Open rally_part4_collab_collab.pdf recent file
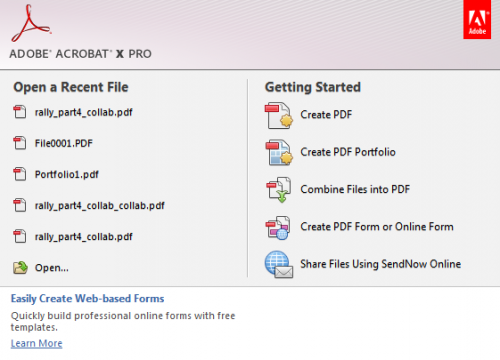The height and width of the screenshot is (360, 500). coord(100,206)
